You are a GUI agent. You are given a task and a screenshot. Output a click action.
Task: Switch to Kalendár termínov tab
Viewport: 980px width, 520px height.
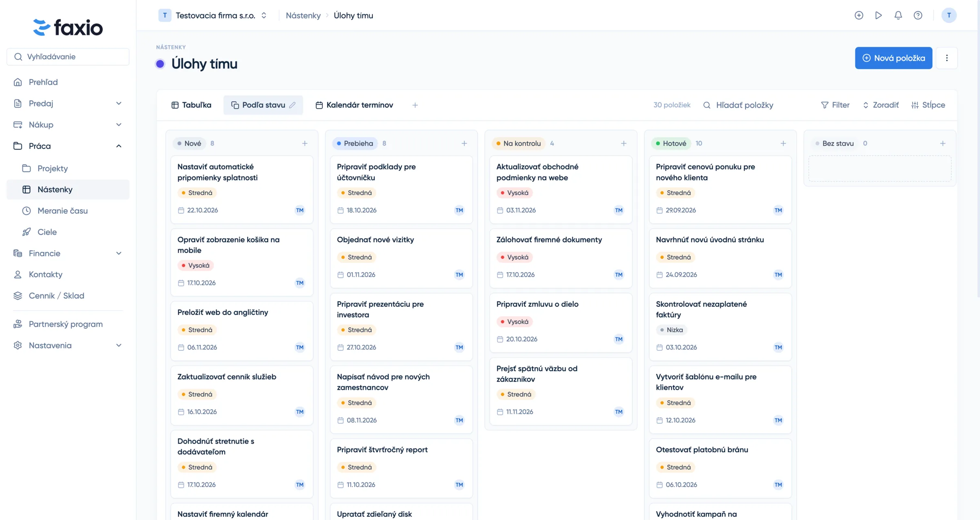354,105
